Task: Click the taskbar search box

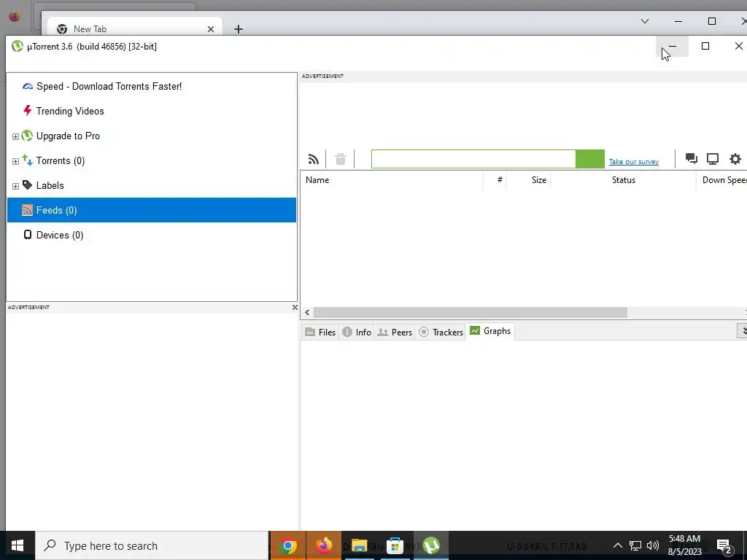Action: pos(152,545)
